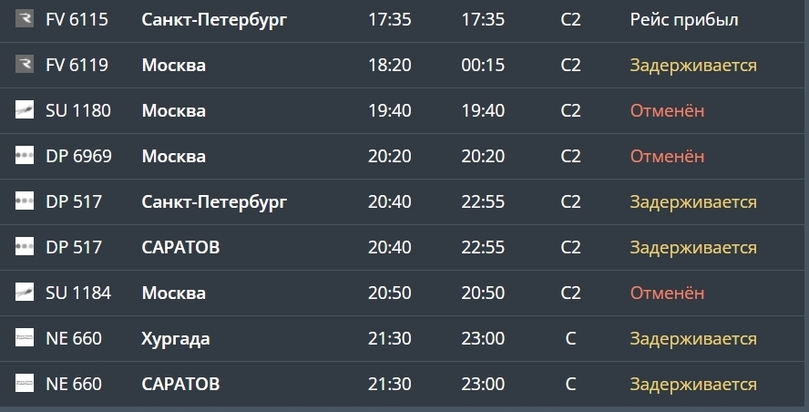Click the airline icon next to DP 6969
Viewport: 809px width, 412px height.
[25, 156]
